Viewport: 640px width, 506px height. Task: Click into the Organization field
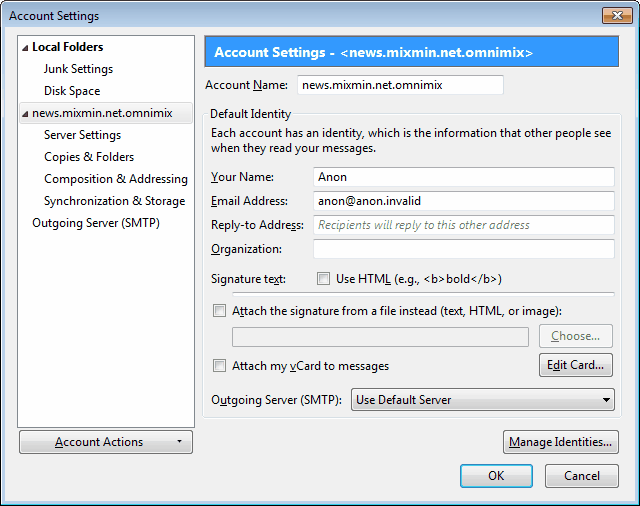[x=464, y=249]
